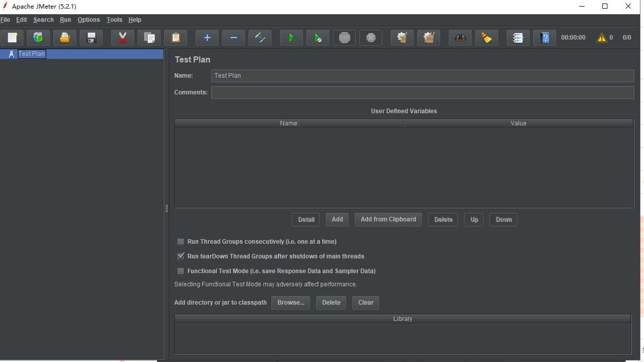Click the Stop test icon
Screen dimensions: 644x362
[x=344, y=38]
